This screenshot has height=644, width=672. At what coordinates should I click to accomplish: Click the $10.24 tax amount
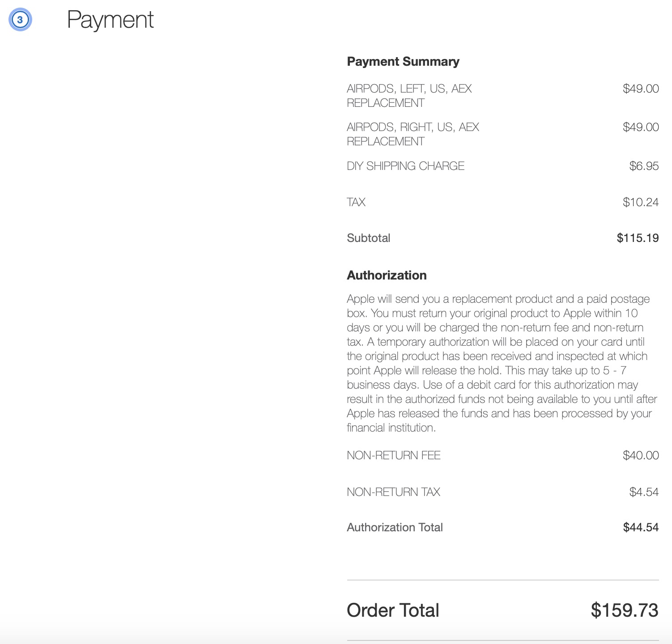coord(640,202)
